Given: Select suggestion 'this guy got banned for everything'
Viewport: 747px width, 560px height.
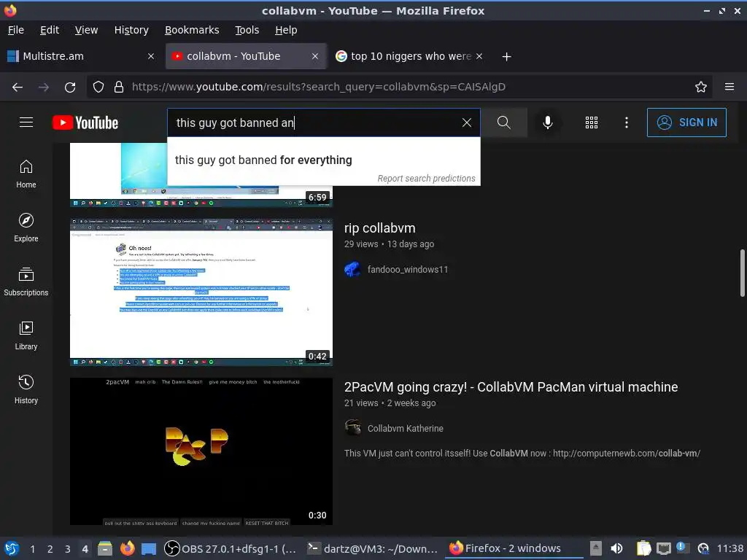Looking at the screenshot, I should click(x=323, y=160).
